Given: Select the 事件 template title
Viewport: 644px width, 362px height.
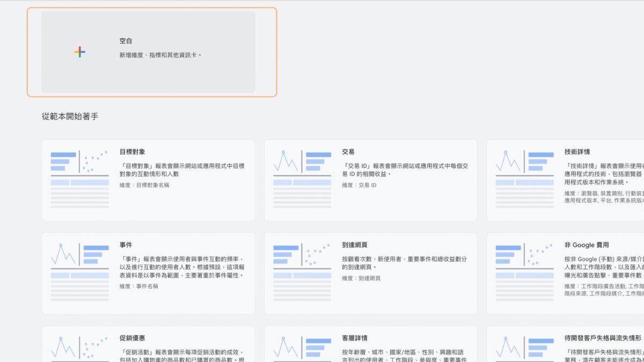Looking at the screenshot, I should (126, 245).
